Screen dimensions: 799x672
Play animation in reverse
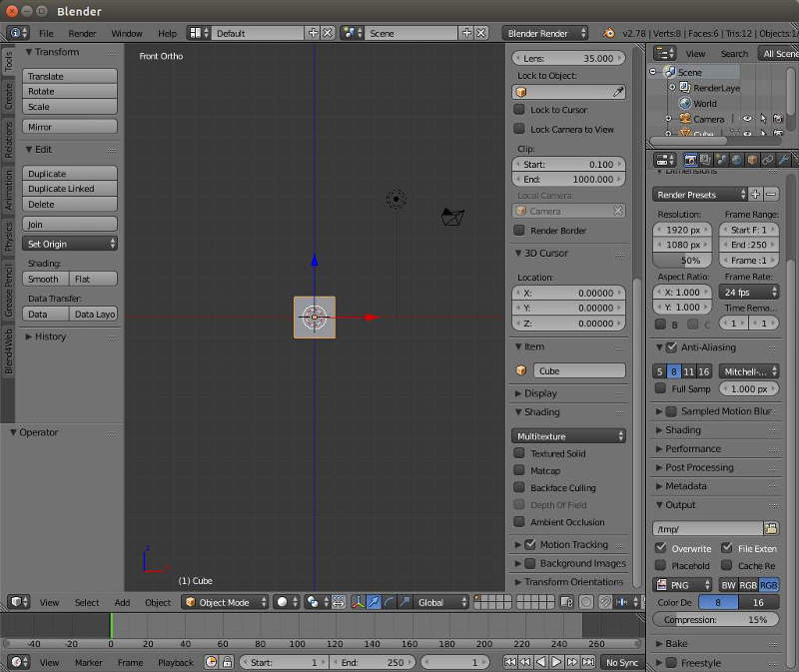[540, 662]
